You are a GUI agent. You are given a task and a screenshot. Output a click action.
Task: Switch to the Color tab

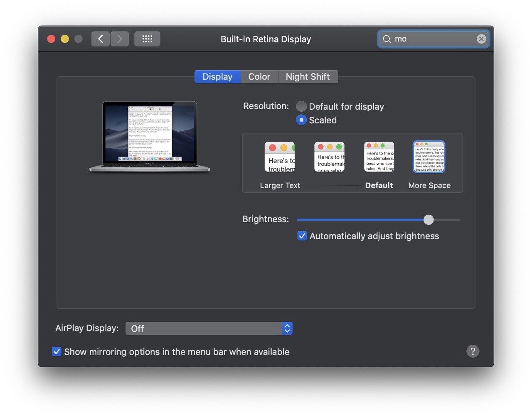[x=259, y=77]
